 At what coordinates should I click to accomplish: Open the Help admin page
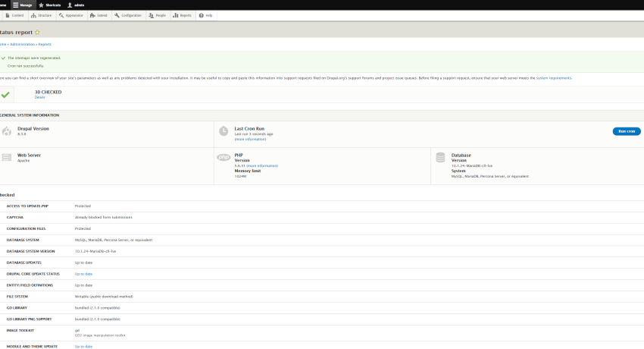[x=206, y=15]
